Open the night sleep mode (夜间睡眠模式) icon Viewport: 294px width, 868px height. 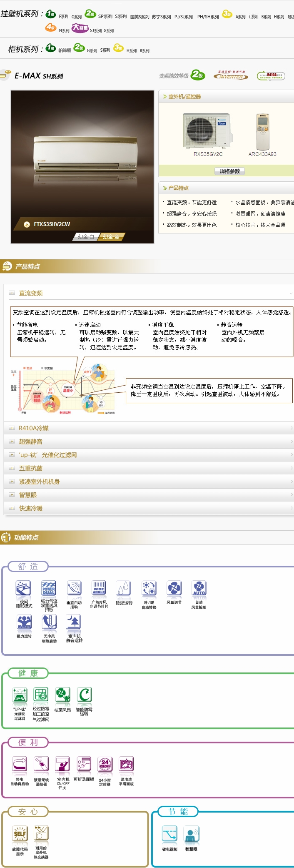[x=24, y=588]
